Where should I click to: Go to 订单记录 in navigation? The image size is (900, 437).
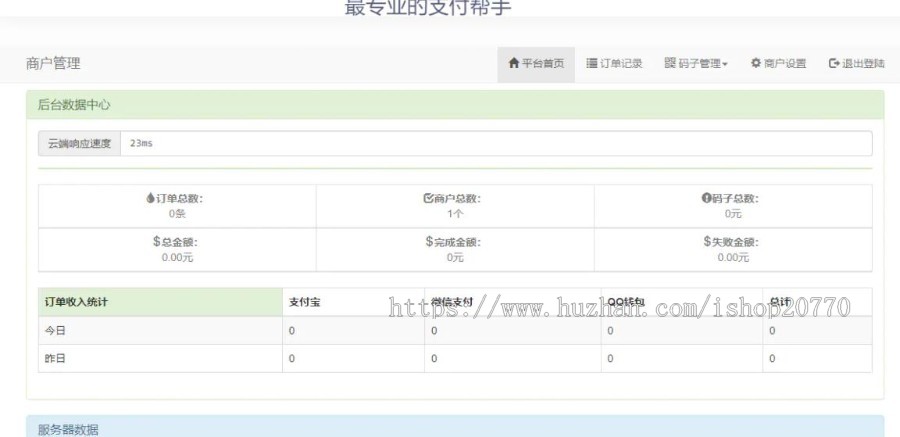(614, 64)
